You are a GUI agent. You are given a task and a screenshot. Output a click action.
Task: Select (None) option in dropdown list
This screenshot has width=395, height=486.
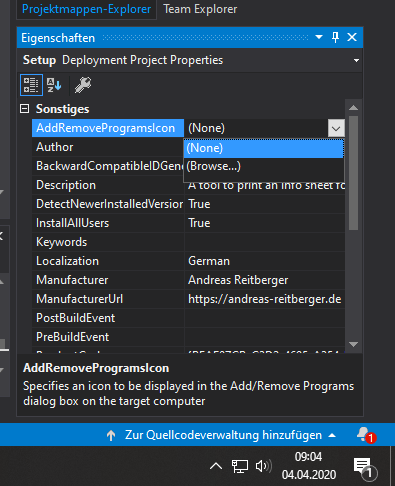point(263,148)
